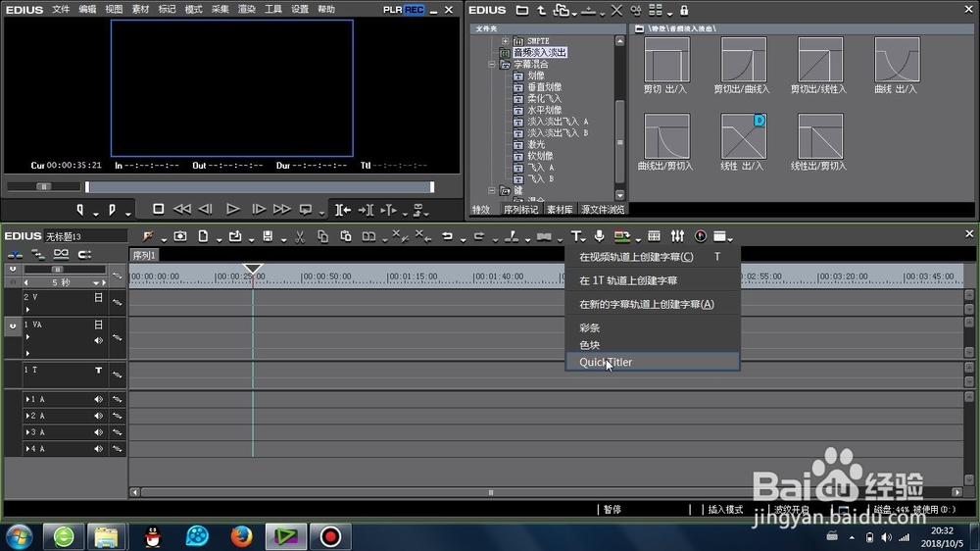The image size is (980, 551).
Task: Expand the SMPTE folder in effects tree
Action: pos(505,40)
